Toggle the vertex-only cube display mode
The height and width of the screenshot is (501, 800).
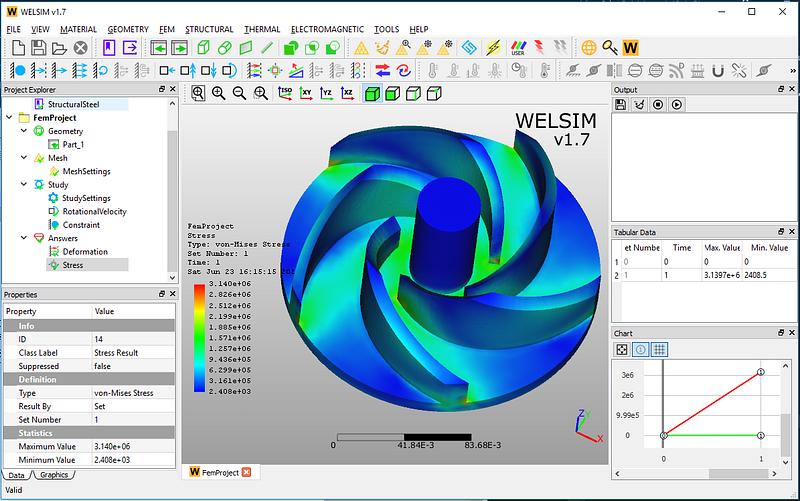click(434, 94)
